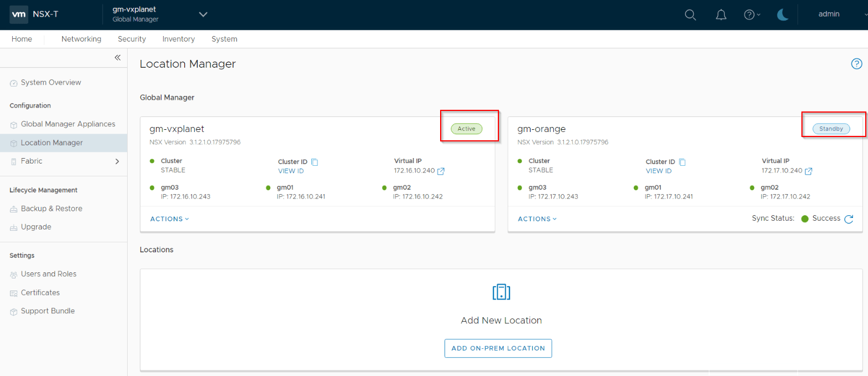Click the Sync Status Success text
The height and width of the screenshot is (376, 868).
tap(826, 219)
